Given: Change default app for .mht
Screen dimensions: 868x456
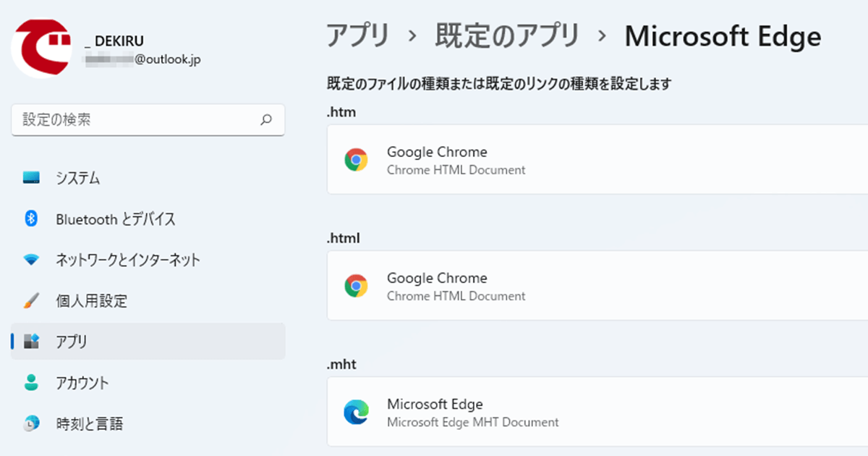Looking at the screenshot, I should 597,411.
